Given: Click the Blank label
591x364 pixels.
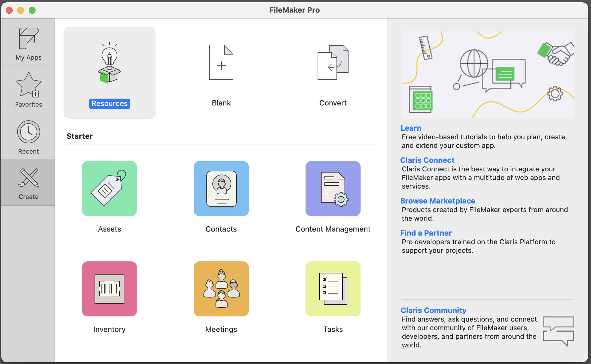Looking at the screenshot, I should point(221,103).
